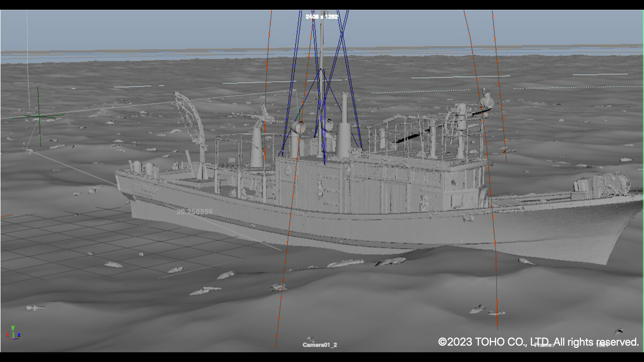Click the 2408 x 1282 resolution label
This screenshot has height=362, width=644.
click(321, 16)
